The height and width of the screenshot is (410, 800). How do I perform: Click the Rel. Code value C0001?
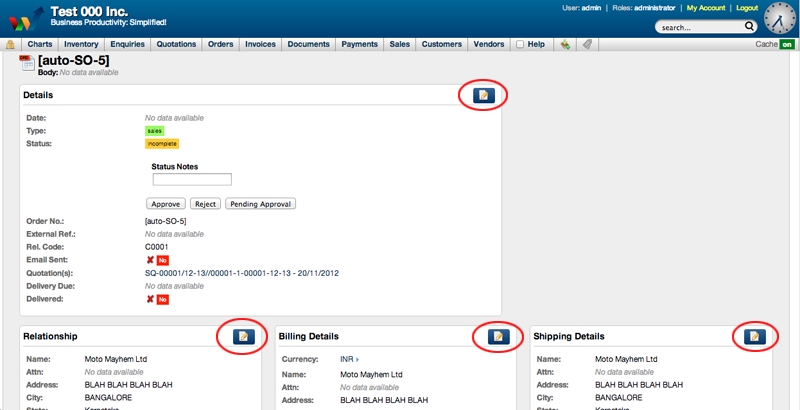click(157, 247)
